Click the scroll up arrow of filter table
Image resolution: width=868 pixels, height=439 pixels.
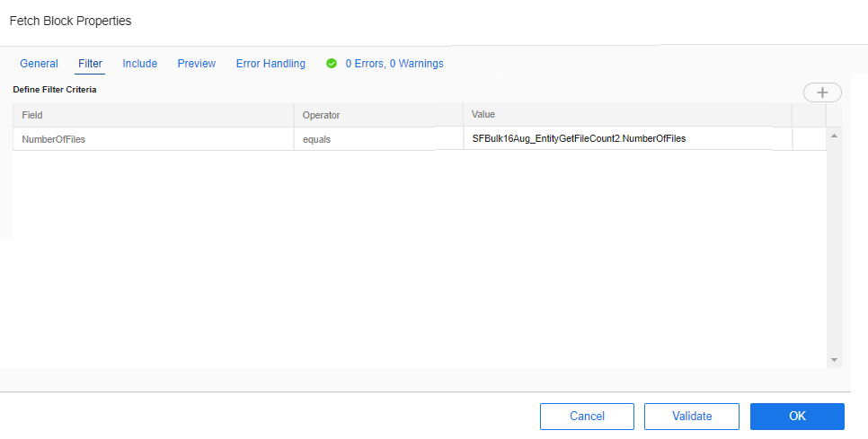(834, 136)
